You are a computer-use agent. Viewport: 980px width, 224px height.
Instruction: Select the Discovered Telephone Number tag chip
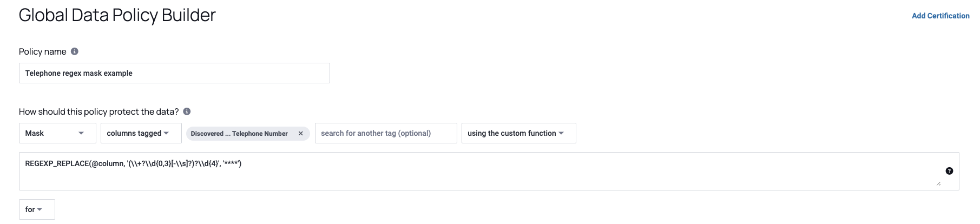(239, 134)
